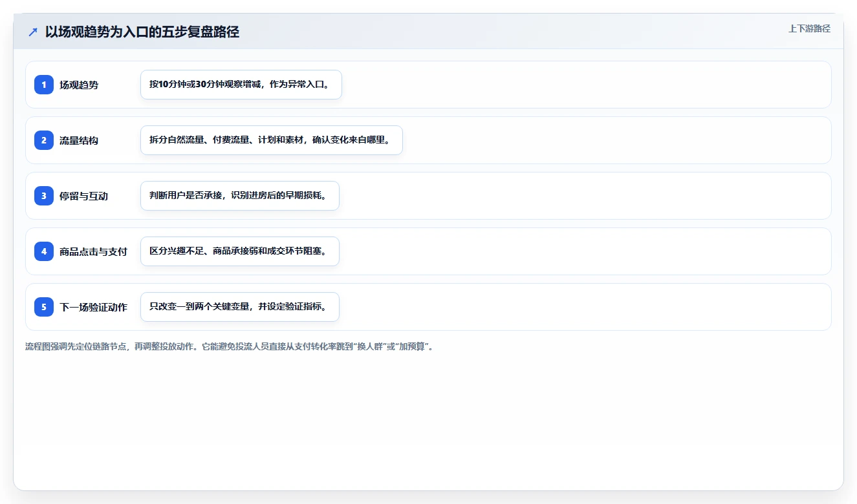Click the step 1 number badge
857x504 pixels.
(x=44, y=85)
